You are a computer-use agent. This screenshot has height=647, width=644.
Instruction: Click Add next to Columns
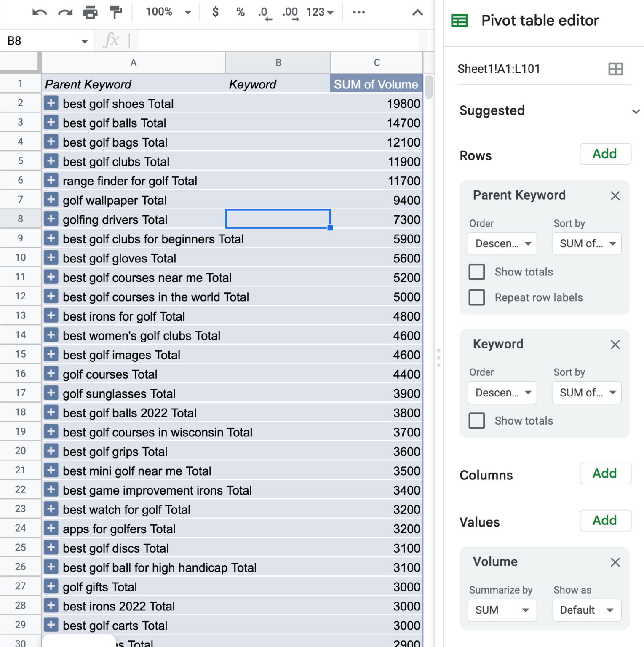tap(605, 473)
